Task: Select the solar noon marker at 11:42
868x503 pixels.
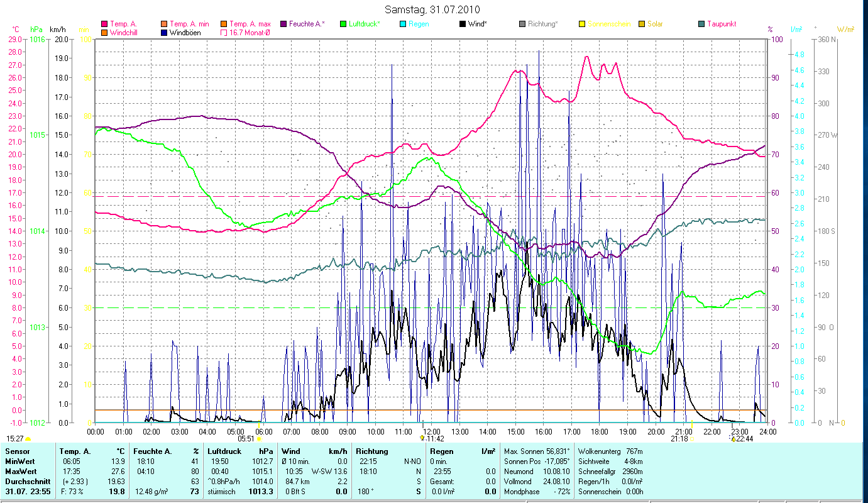Action: point(422,438)
